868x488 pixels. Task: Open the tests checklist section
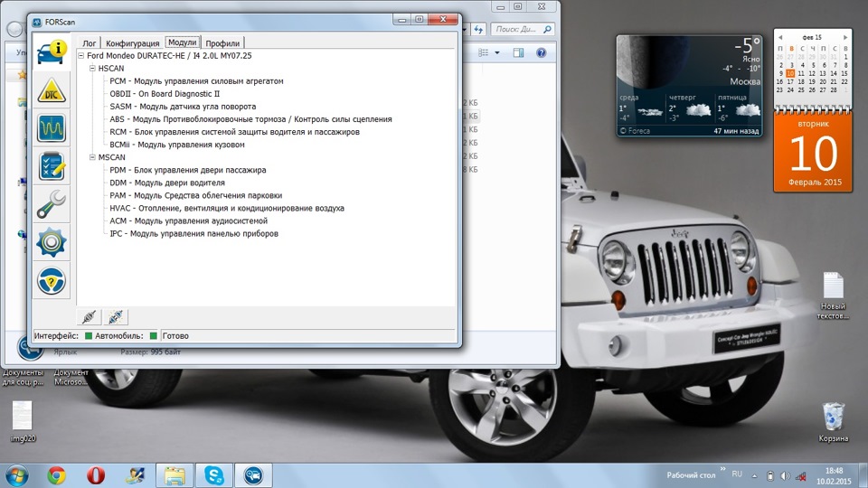pos(52,166)
